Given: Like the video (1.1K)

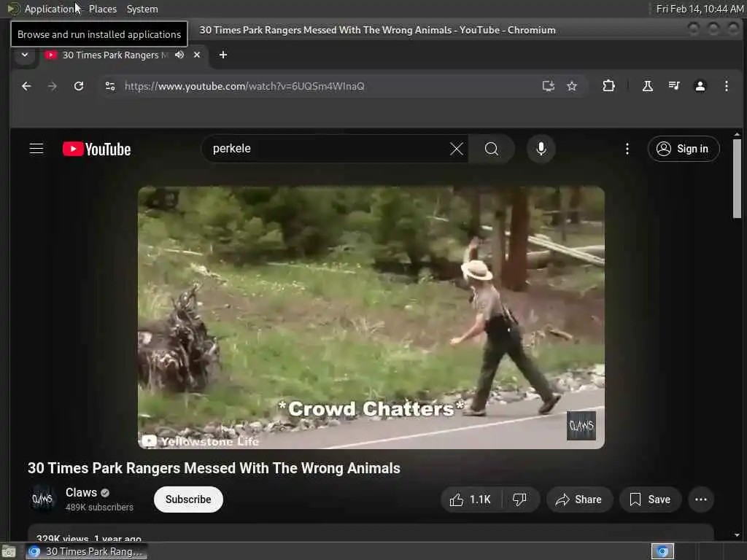Looking at the screenshot, I should [470, 499].
